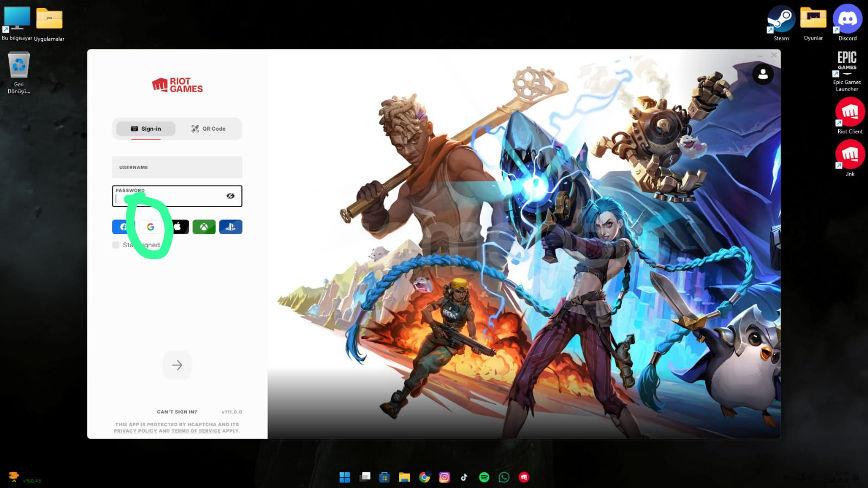The height and width of the screenshot is (488, 868).
Task: Open the account profile icon
Action: tap(763, 74)
